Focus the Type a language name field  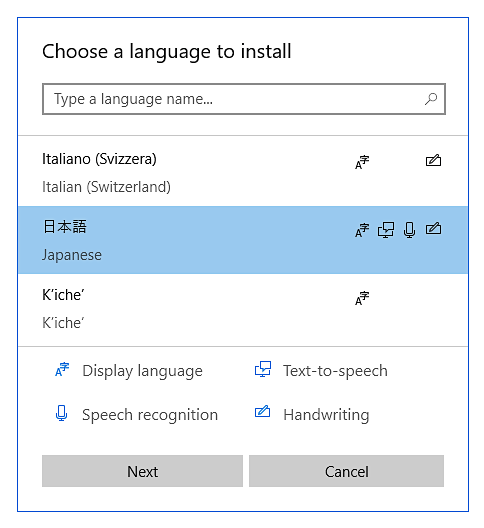point(244,99)
